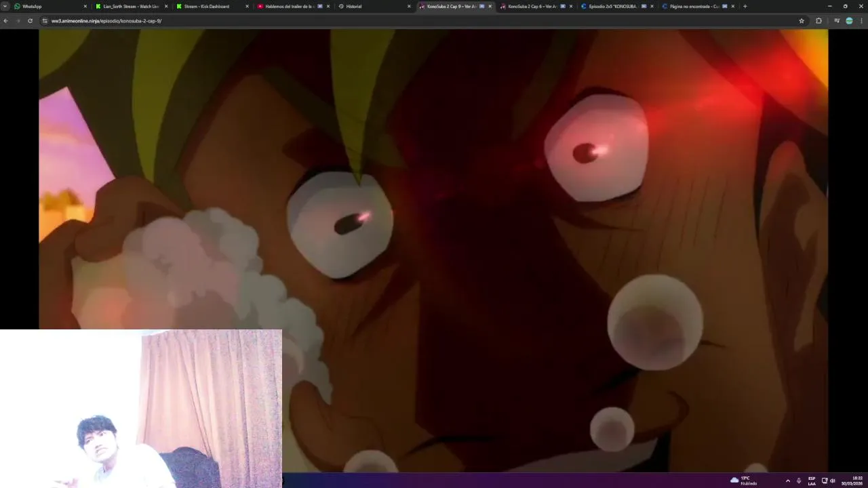This screenshot has width=868, height=488.
Task: Close the Stream - Kick Dashboard tab
Action: pos(247,6)
